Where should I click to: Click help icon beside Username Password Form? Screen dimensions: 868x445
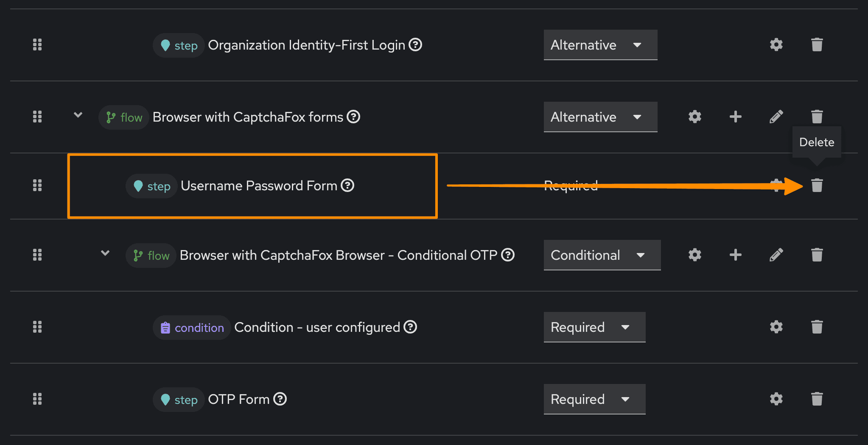[347, 186]
